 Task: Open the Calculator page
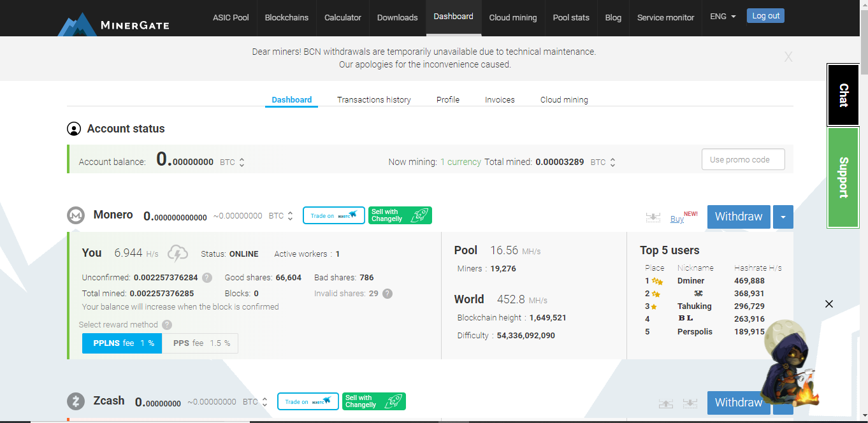(343, 17)
